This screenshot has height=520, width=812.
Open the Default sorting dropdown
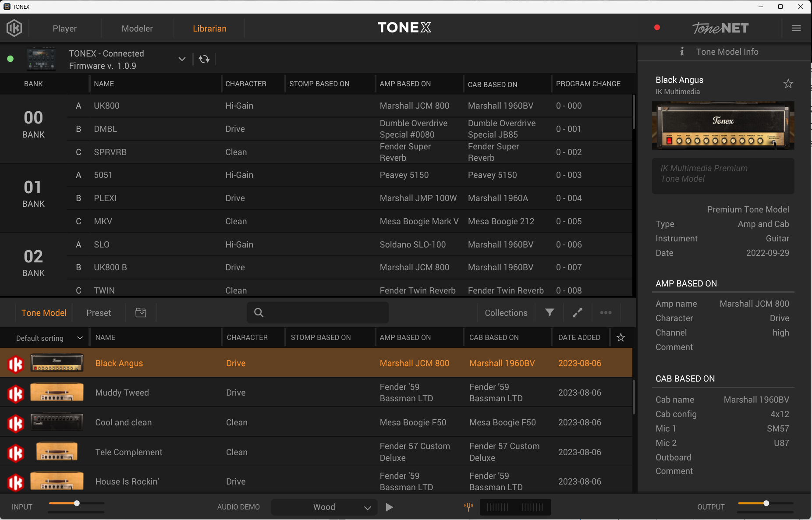(49, 338)
